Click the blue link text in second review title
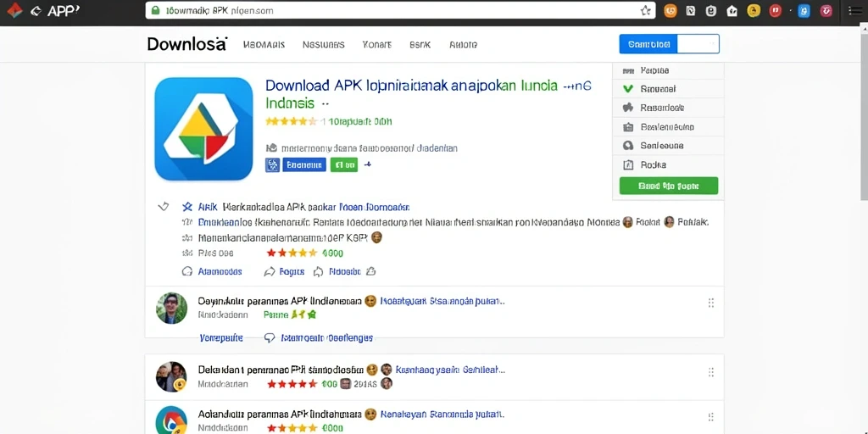This screenshot has width=868, height=434. pyautogui.click(x=451, y=370)
